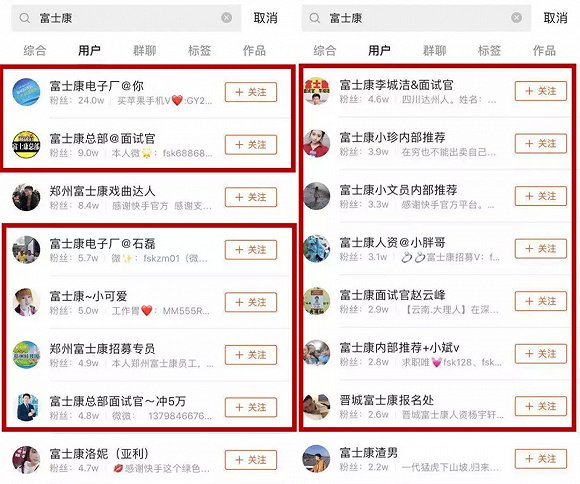Screen dimensions: 580x484
Task: Switch to right 标签 tab
Action: click(x=489, y=50)
